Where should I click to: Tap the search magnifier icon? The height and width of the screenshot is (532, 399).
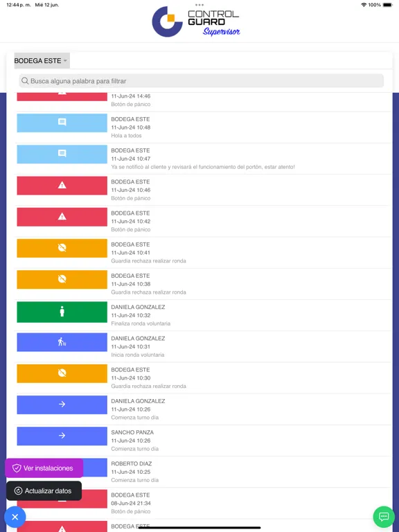[25, 81]
